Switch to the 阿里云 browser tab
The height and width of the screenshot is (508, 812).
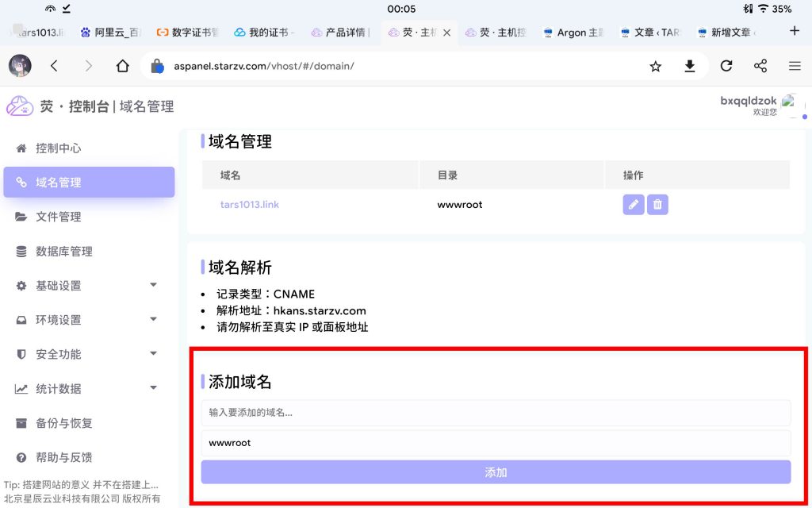111,33
